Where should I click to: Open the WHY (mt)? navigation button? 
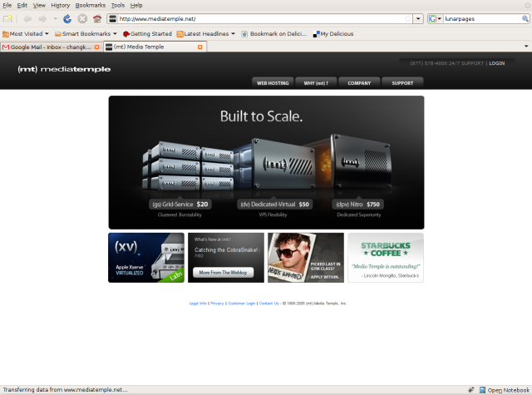[316, 83]
